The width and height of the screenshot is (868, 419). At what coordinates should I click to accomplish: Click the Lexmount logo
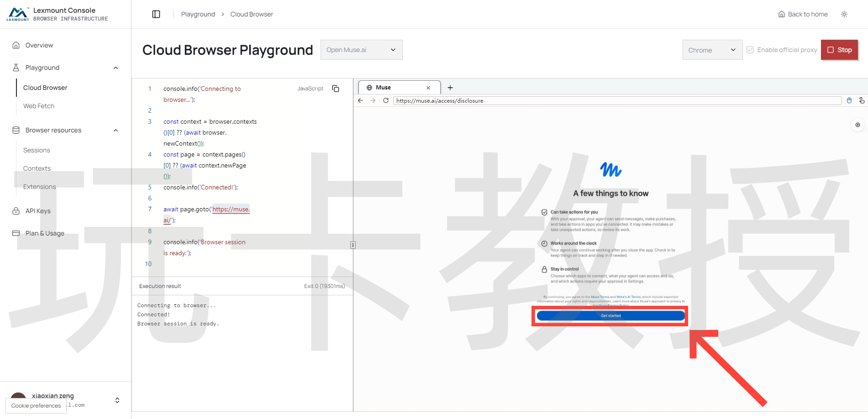pyautogui.click(x=18, y=14)
